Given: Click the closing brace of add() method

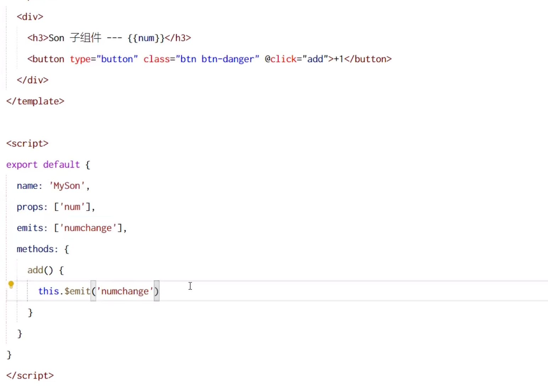Looking at the screenshot, I should 30,313.
